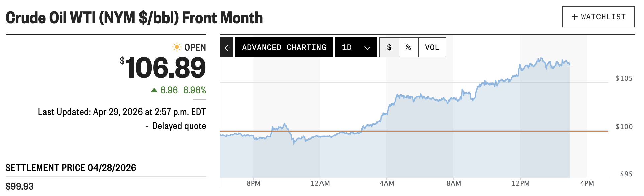
Task: Click the $105 price axis label
Action: [624, 78]
